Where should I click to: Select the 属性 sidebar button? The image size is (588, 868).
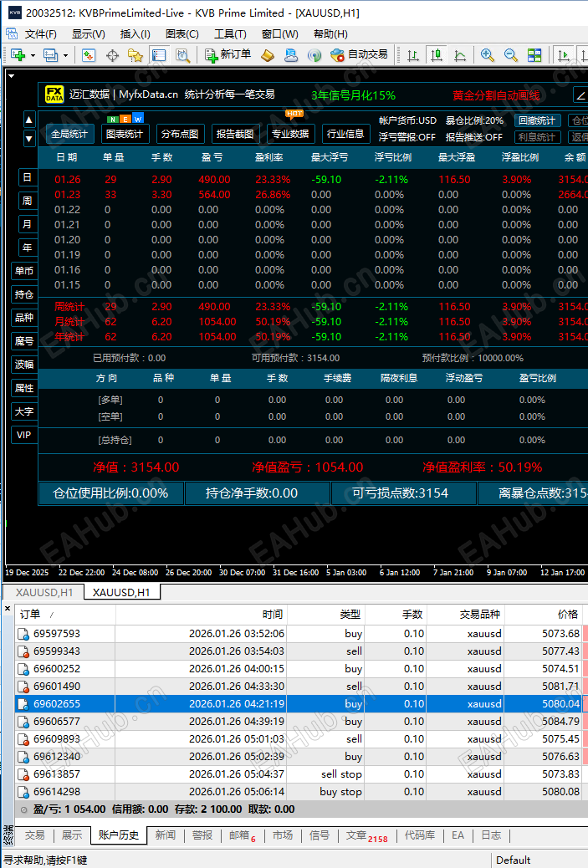(x=24, y=388)
